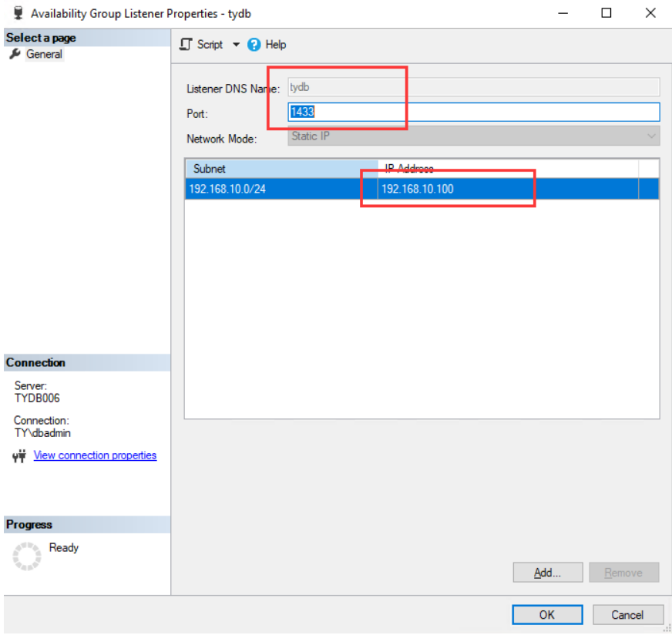The height and width of the screenshot is (635, 672).
Task: Click the Add... button
Action: [x=548, y=573]
